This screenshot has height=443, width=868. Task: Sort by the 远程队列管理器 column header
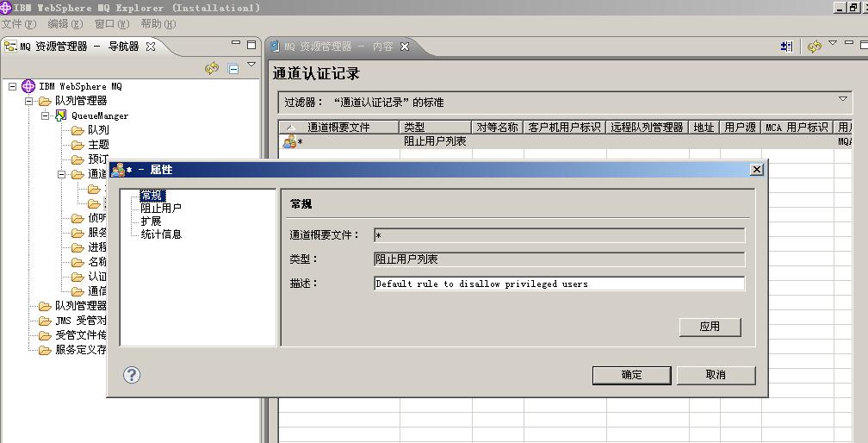click(x=648, y=127)
